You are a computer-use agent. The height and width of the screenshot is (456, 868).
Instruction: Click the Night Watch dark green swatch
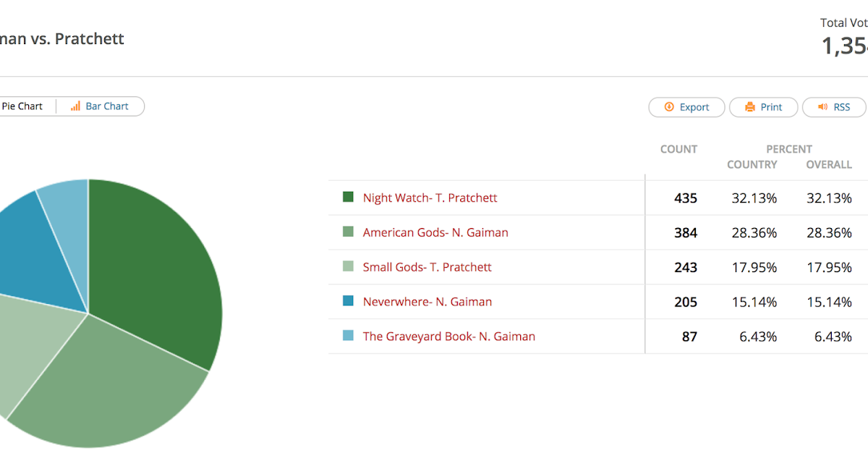click(x=348, y=197)
